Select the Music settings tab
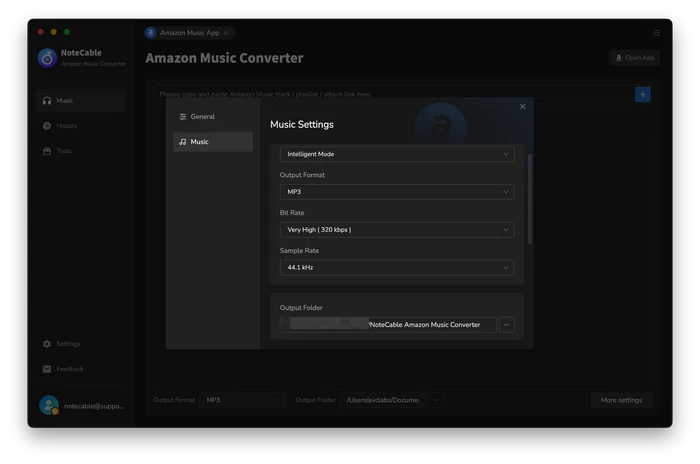 click(213, 142)
